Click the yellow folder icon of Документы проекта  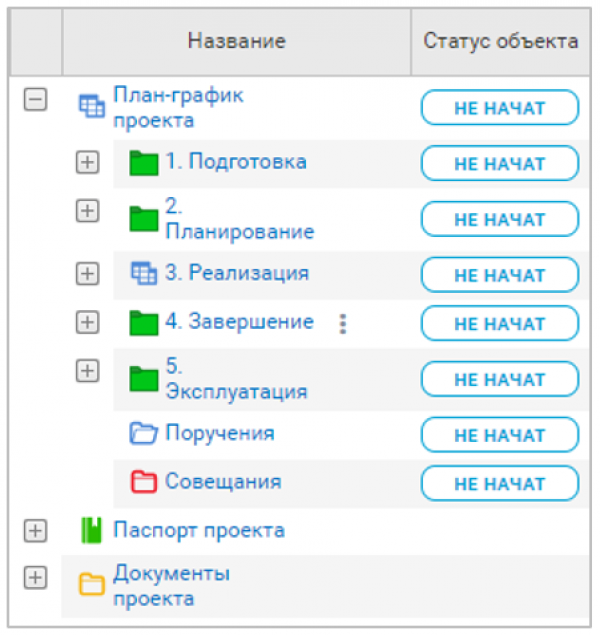click(92, 584)
